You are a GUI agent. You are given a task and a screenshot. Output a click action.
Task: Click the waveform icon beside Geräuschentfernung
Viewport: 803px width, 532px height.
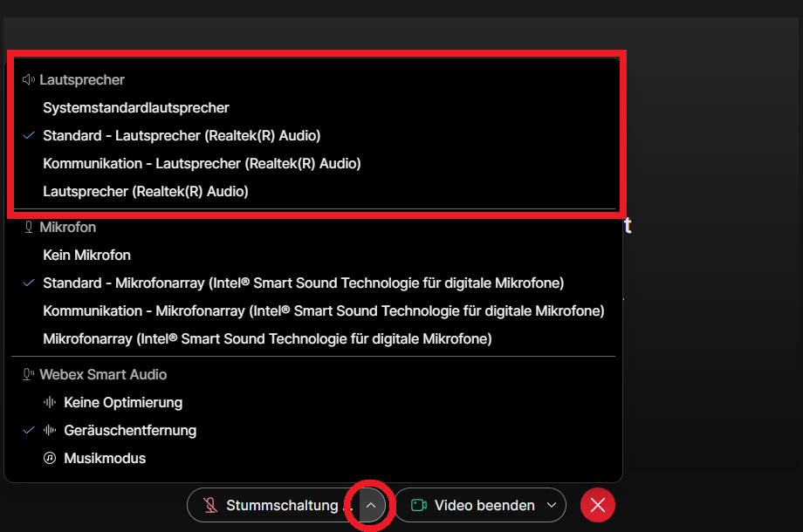pos(50,430)
